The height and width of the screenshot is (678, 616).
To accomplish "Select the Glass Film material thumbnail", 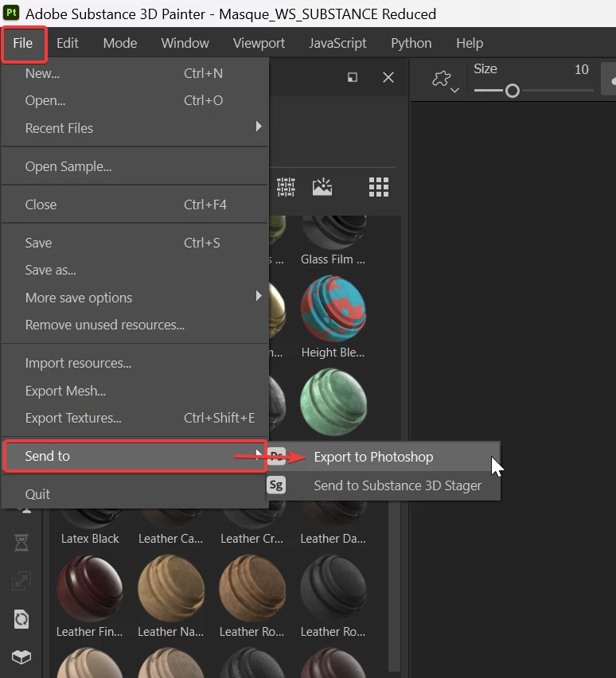I will (333, 232).
